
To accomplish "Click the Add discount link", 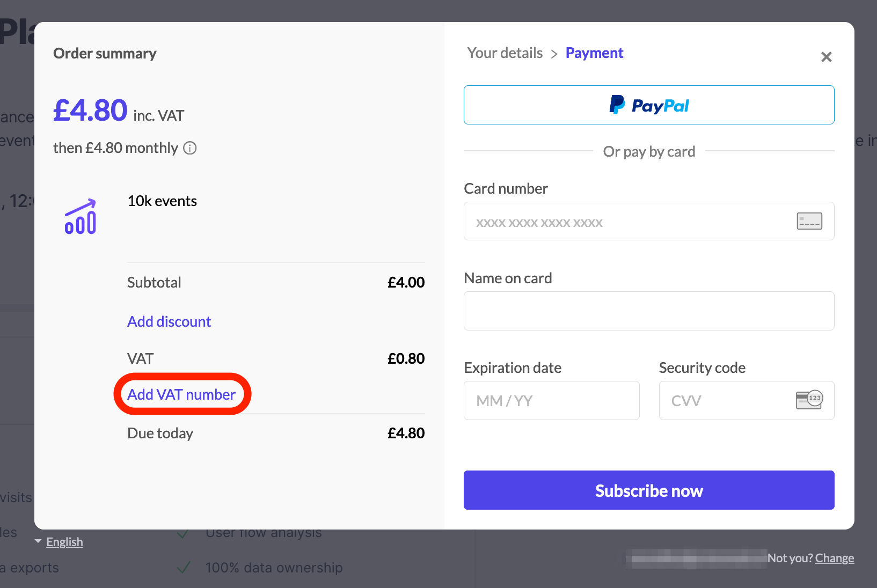I will pos(169,321).
